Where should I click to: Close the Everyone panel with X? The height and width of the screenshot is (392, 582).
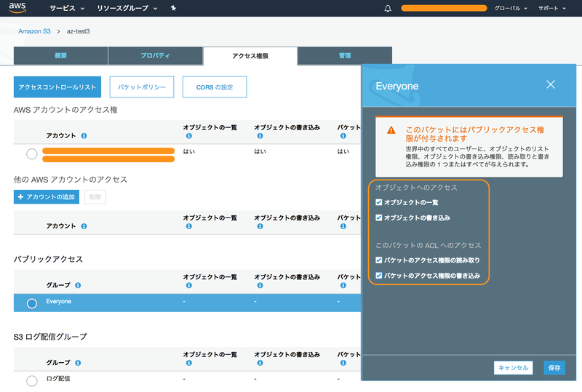pyautogui.click(x=551, y=84)
